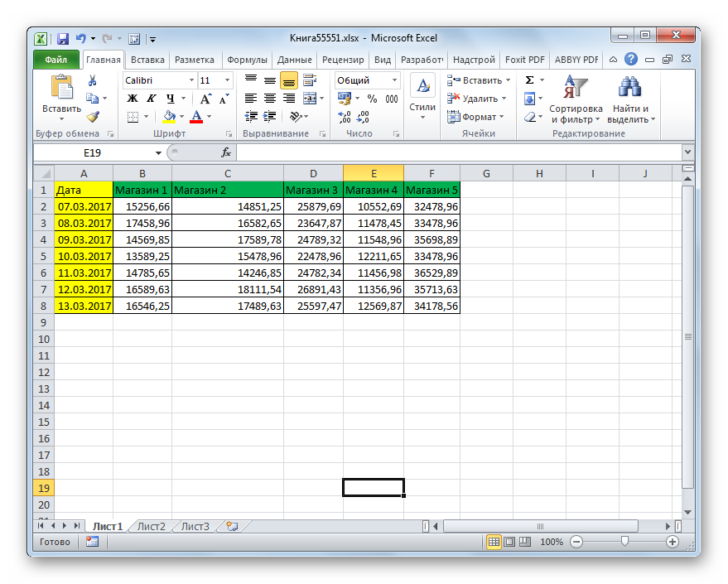Switch to Page Layout view in status bar

(509, 542)
